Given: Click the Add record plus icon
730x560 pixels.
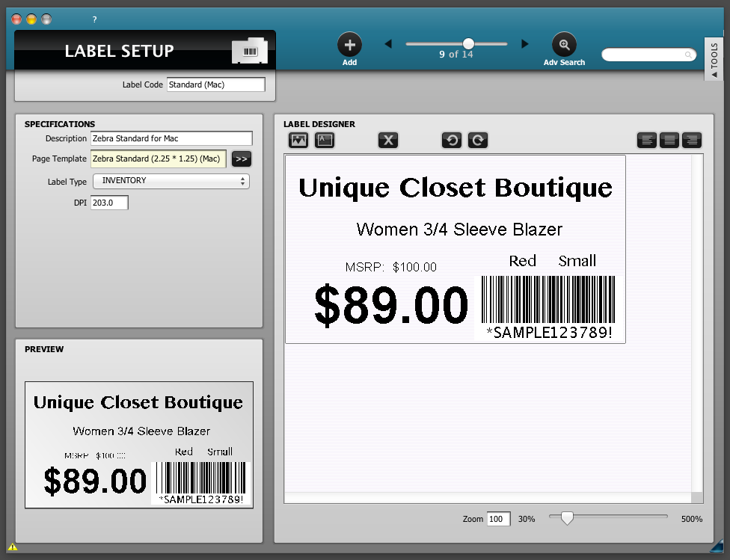Looking at the screenshot, I should pos(349,45).
